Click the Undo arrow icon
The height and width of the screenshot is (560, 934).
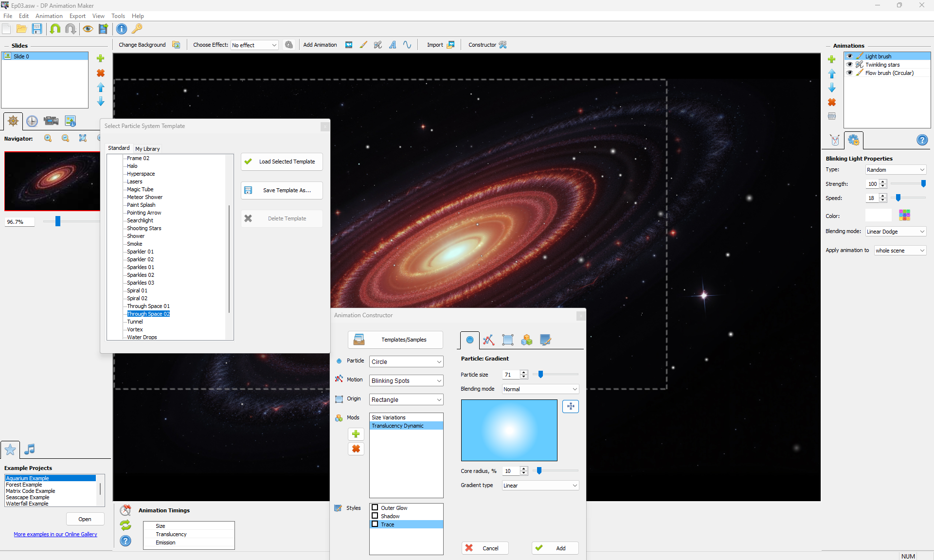pyautogui.click(x=55, y=29)
